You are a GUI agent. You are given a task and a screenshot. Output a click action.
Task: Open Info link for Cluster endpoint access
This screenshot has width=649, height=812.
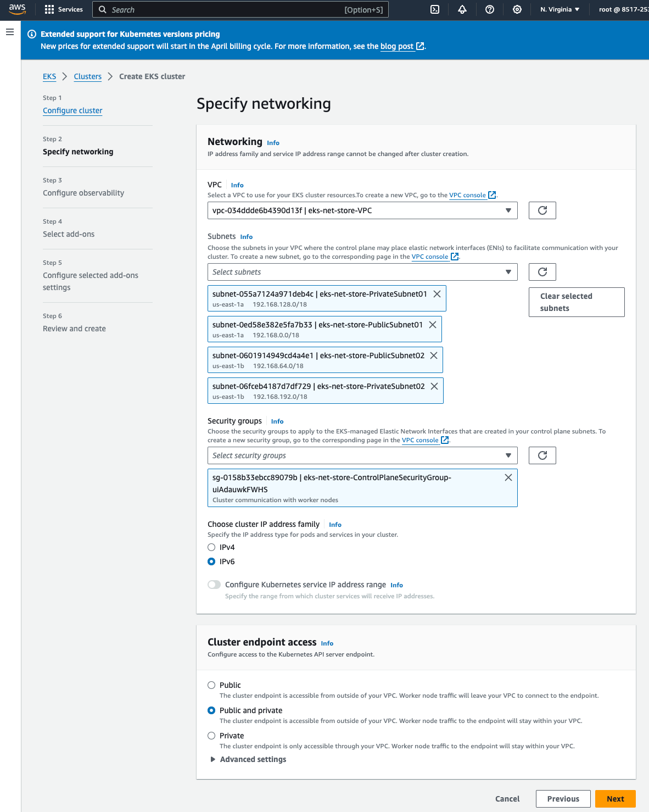(x=327, y=643)
